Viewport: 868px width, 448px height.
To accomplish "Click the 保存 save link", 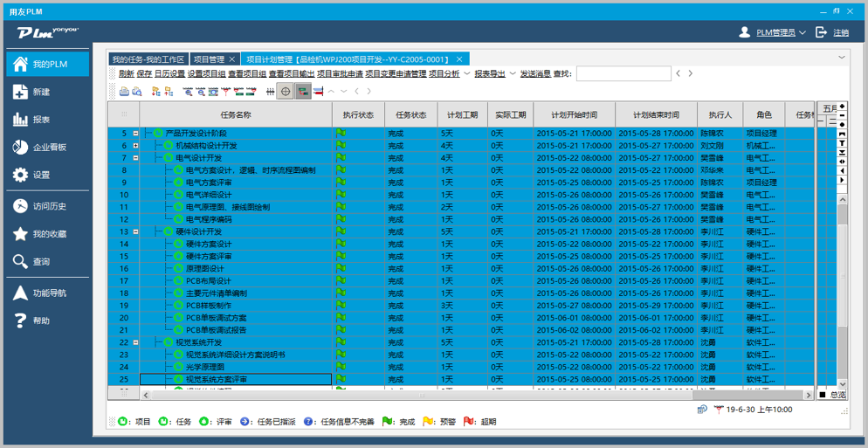I will click(144, 74).
